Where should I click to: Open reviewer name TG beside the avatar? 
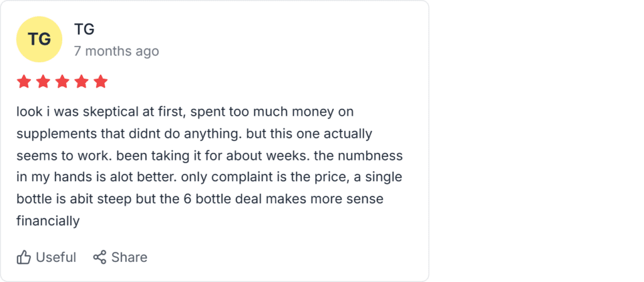84,29
